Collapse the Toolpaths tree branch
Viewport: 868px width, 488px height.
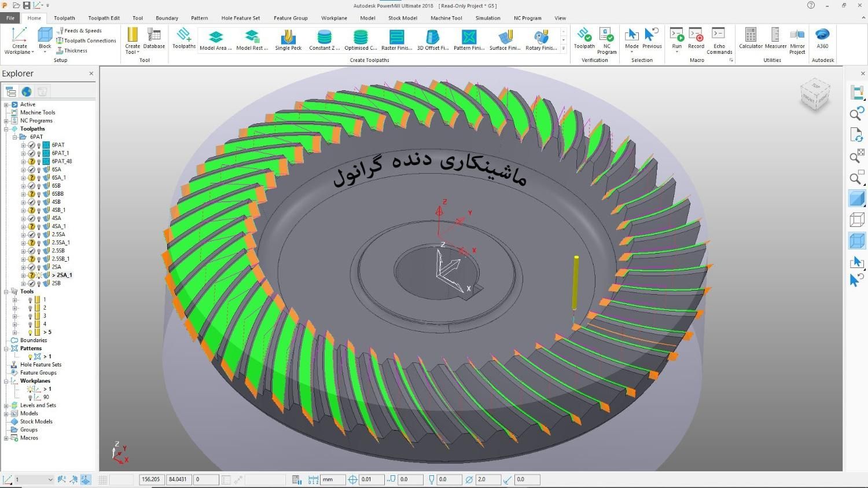click(6, 129)
